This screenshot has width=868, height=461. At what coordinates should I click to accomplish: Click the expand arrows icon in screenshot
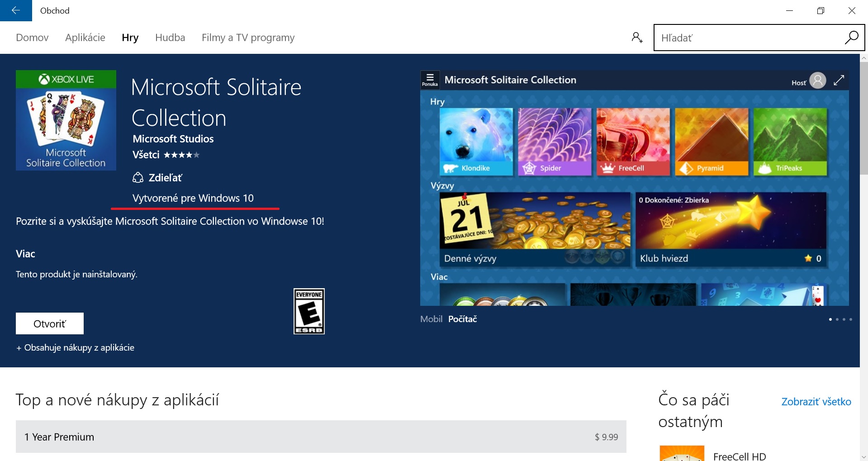coord(839,80)
